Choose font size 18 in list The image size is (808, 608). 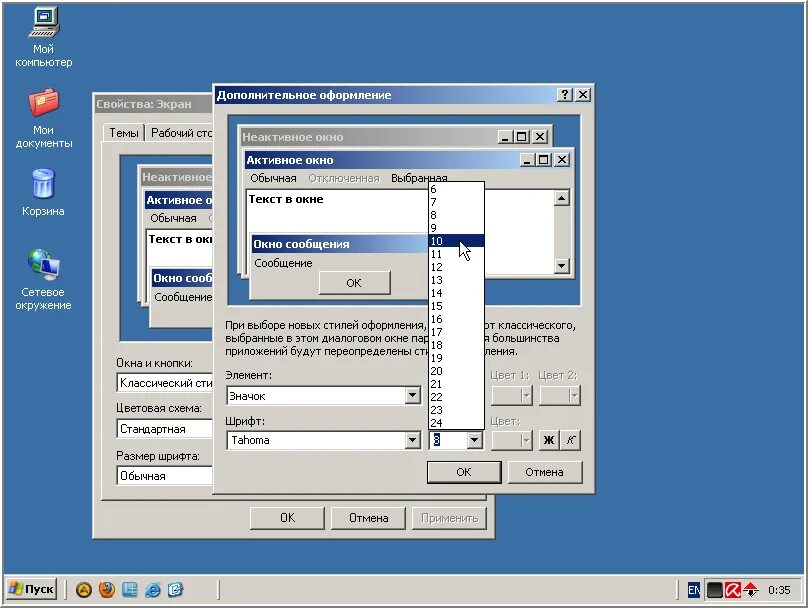point(456,345)
